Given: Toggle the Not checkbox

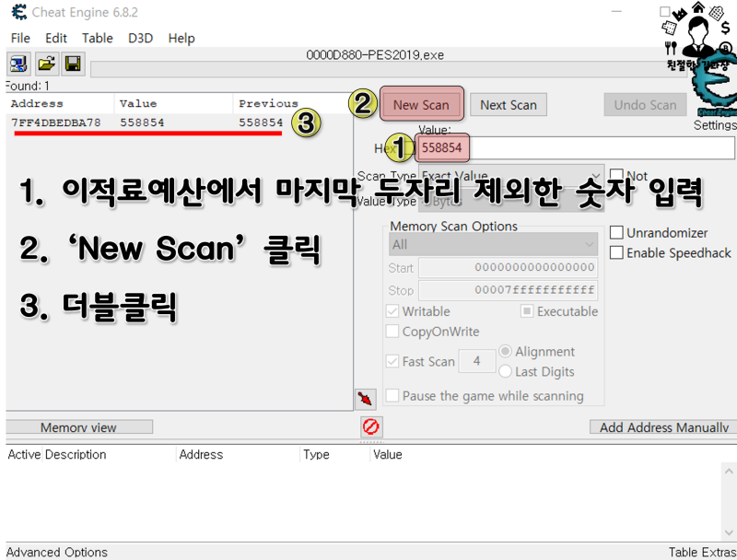Looking at the screenshot, I should tap(616, 176).
